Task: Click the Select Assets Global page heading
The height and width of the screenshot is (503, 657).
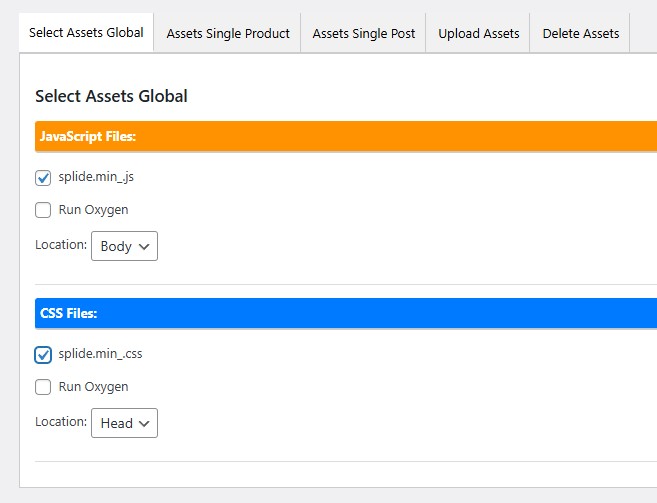Action: click(x=111, y=96)
